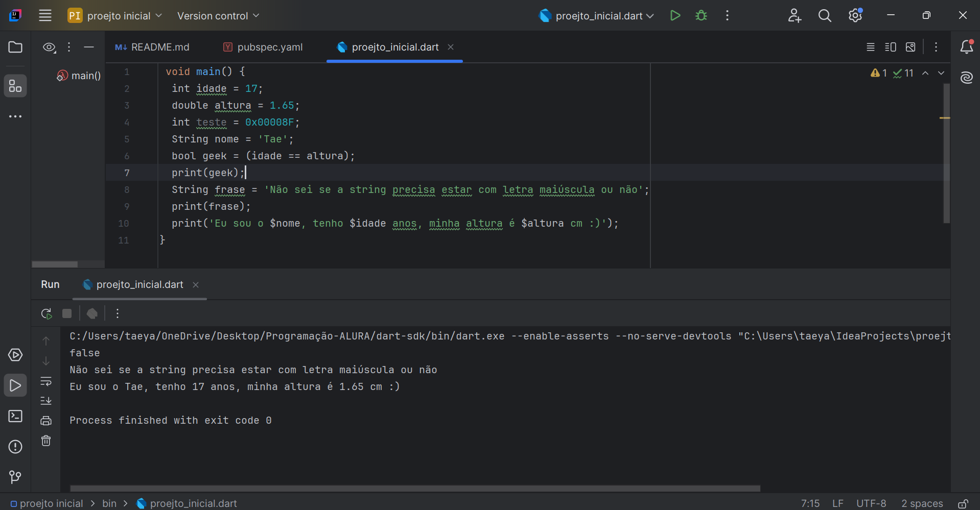
Task: Go down the stack trace arrow
Action: 46,361
